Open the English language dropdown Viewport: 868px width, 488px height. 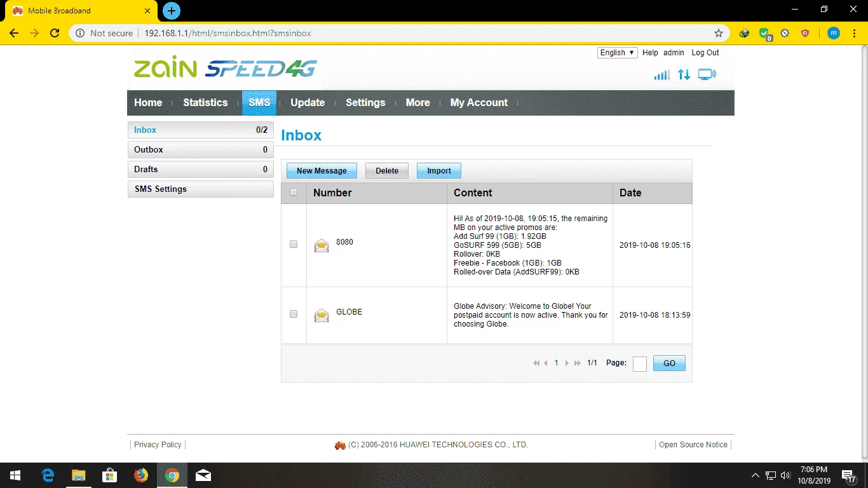(618, 53)
